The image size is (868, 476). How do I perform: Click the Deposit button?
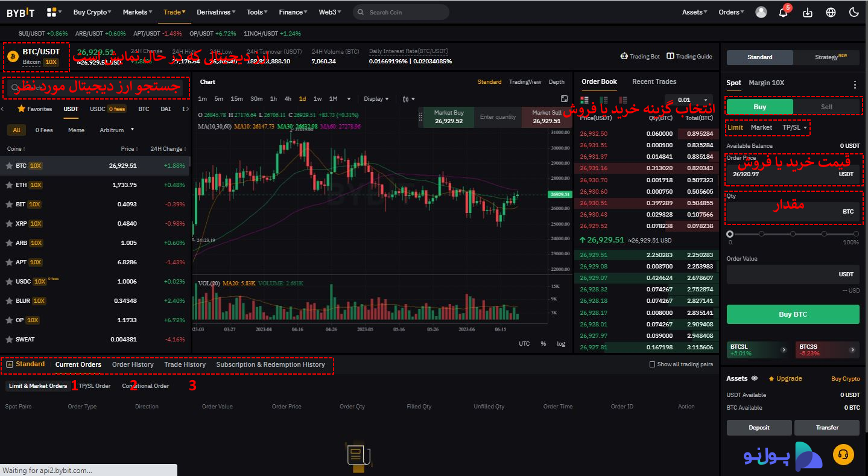coord(759,427)
